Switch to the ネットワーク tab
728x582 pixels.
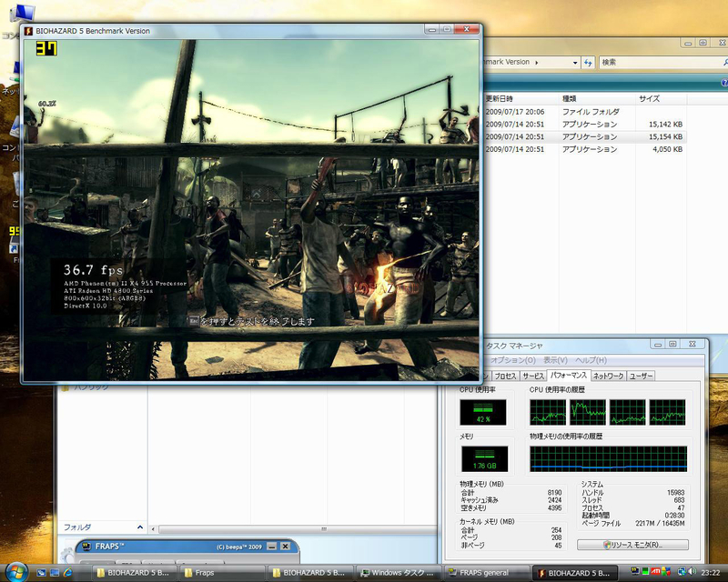tap(608, 376)
